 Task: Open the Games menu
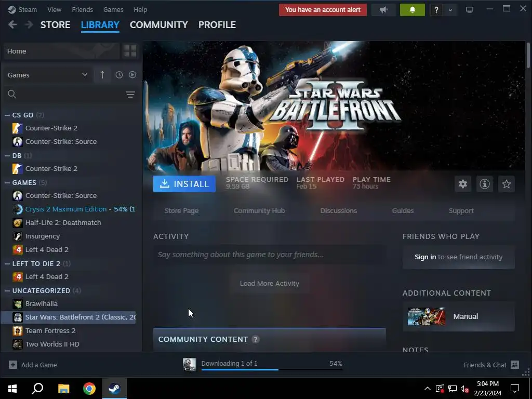(113, 9)
